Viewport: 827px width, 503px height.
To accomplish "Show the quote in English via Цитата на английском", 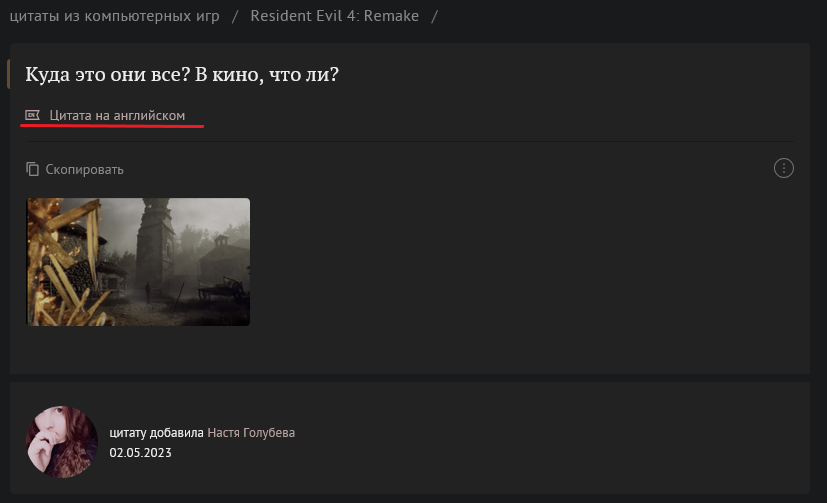I will point(117,115).
